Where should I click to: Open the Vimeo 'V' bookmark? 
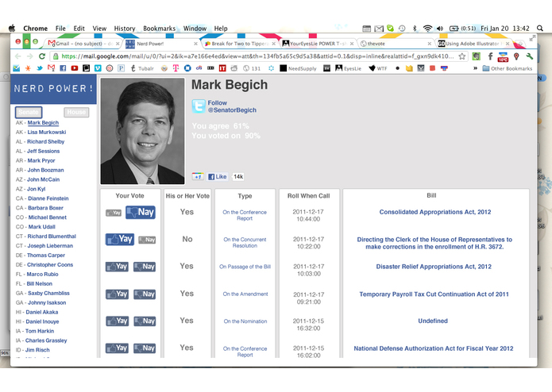point(98,68)
